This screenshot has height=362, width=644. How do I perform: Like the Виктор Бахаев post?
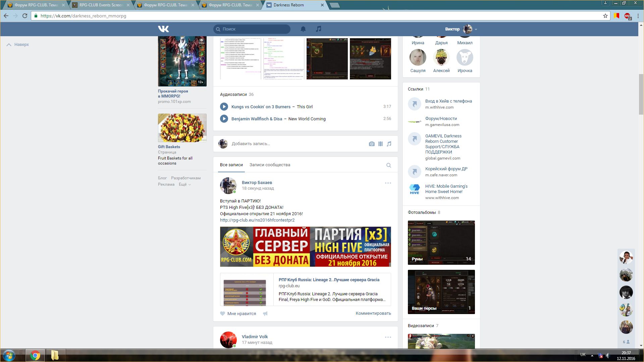pos(238,314)
